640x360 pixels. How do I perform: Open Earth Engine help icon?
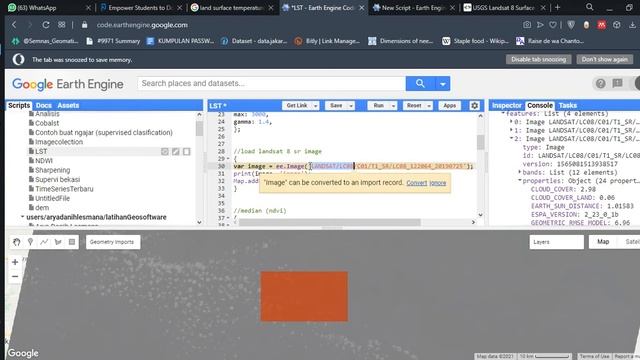pos(600,84)
